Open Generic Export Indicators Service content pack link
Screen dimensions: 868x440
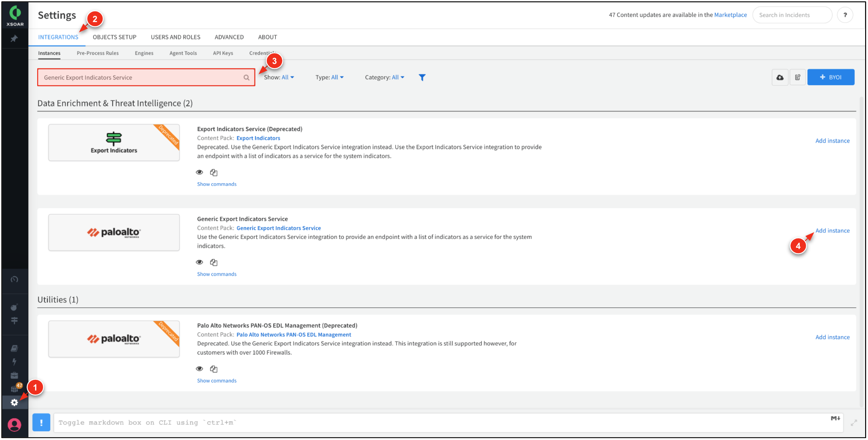tap(278, 228)
